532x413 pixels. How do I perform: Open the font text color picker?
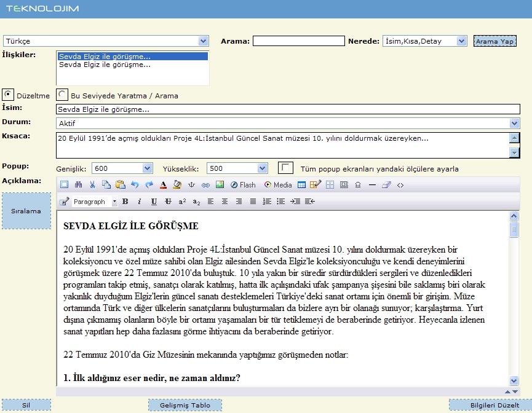[x=163, y=184]
